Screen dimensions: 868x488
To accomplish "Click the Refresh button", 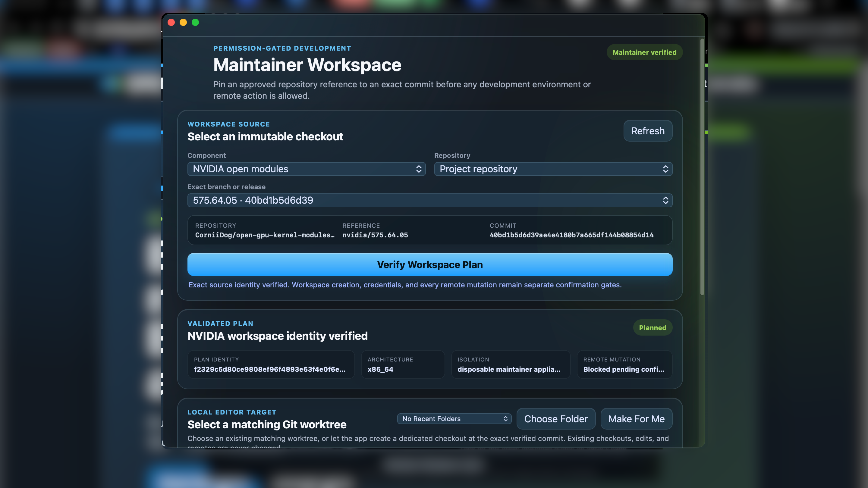I will (x=648, y=131).
